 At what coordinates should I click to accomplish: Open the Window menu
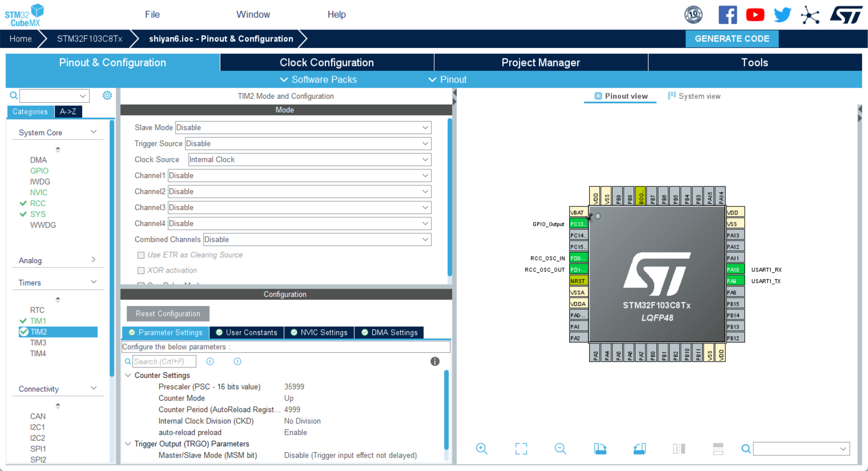coord(253,15)
